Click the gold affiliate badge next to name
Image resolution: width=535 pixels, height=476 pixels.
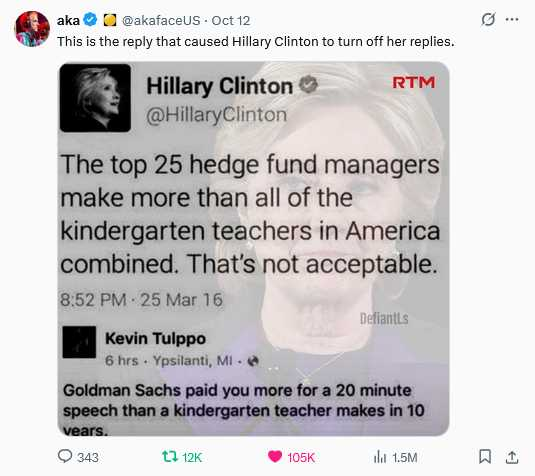pyautogui.click(x=110, y=20)
